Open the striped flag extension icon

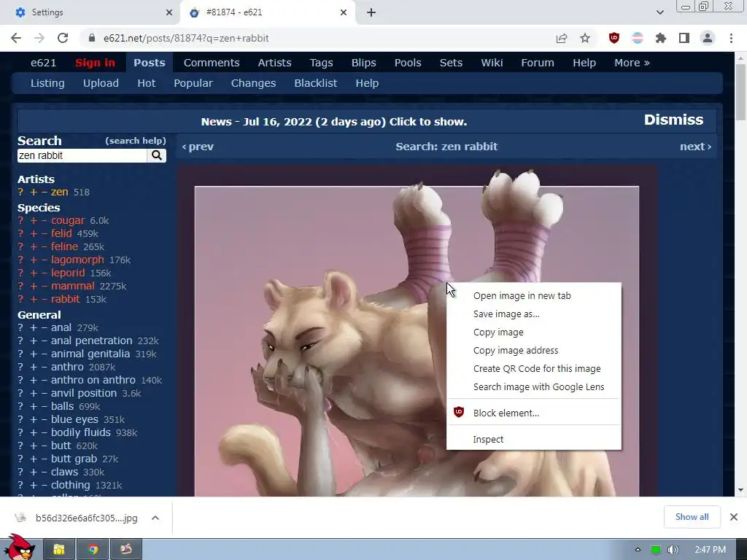tap(638, 38)
